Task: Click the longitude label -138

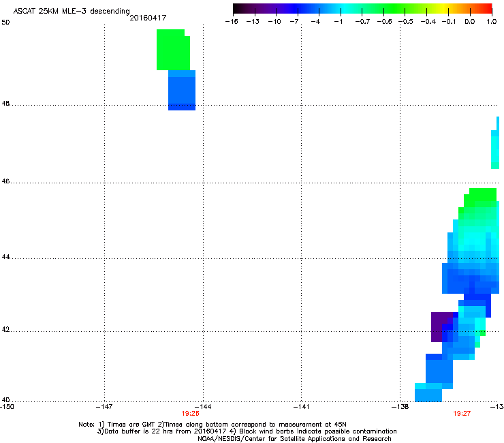Action: pos(400,407)
